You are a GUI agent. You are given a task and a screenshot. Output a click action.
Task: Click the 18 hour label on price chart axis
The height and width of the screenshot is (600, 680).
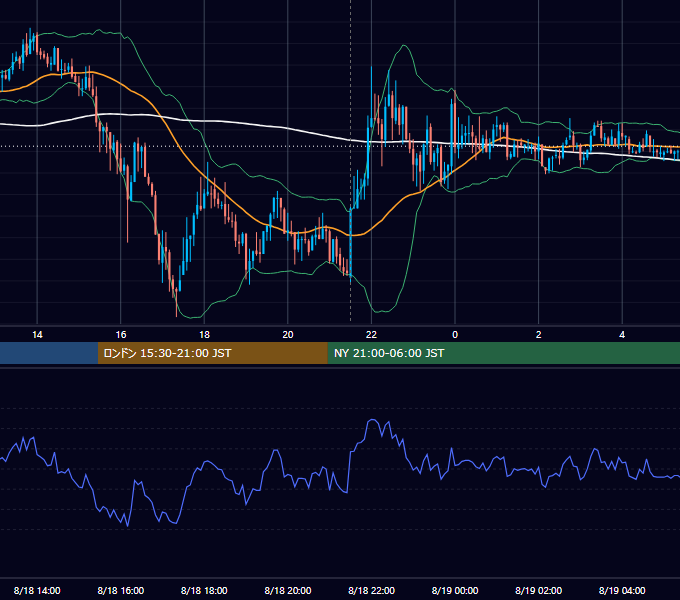[x=204, y=335]
